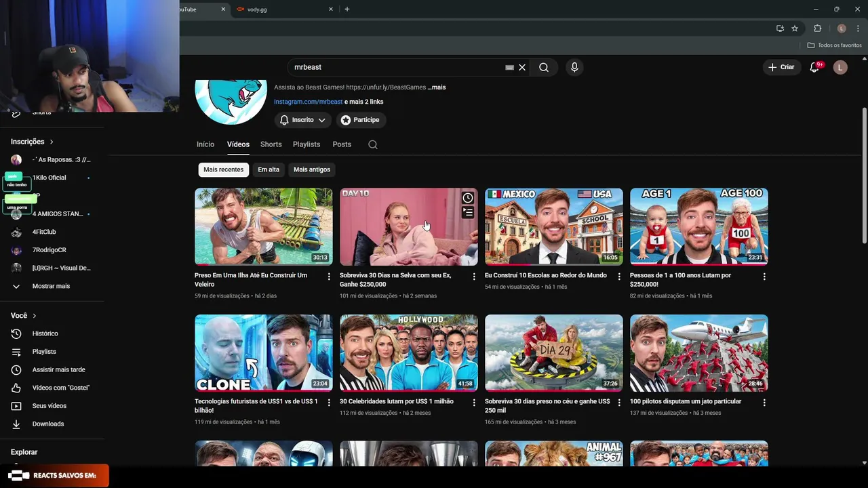Close the YouTube tab
This screenshot has width=868, height=488.
click(x=224, y=9)
